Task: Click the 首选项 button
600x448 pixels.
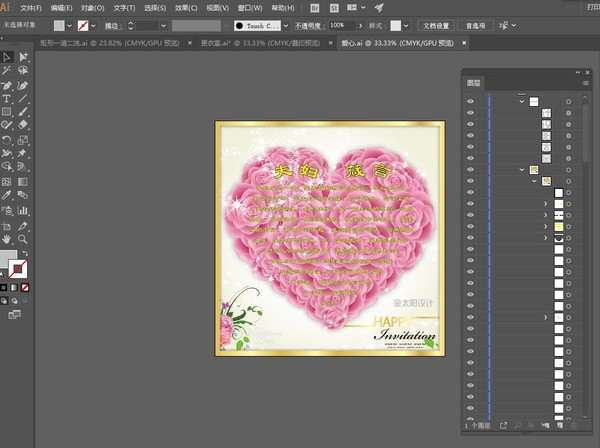Action: tap(475, 26)
